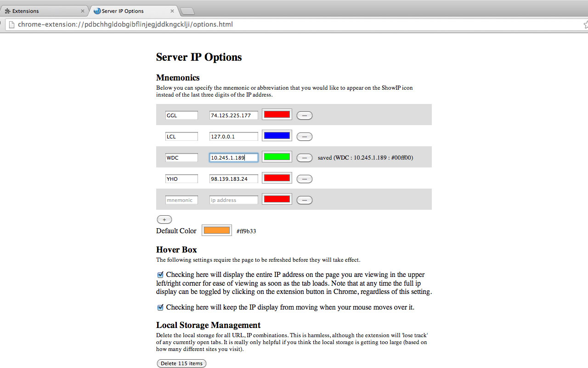Edit the 74.125.225.177 IP field
588x368 pixels.
click(234, 115)
